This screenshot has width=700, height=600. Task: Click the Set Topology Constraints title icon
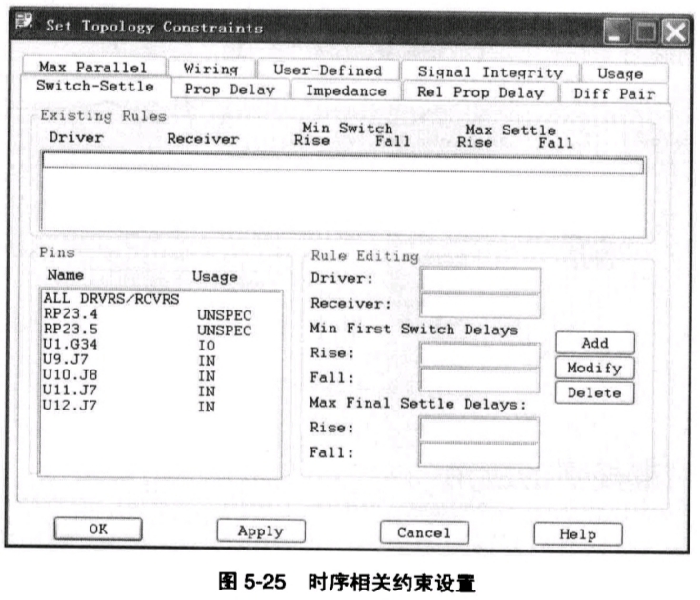tap(25, 21)
